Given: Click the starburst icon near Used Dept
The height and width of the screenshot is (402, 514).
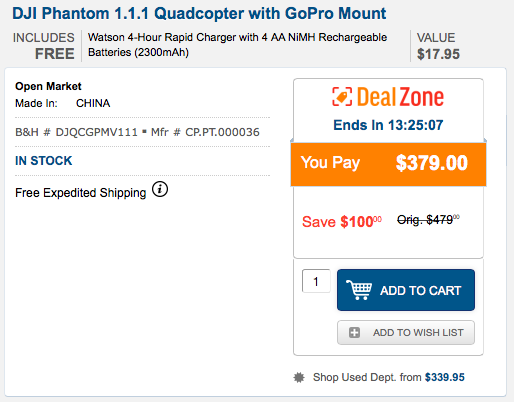Looking at the screenshot, I should coord(299,377).
